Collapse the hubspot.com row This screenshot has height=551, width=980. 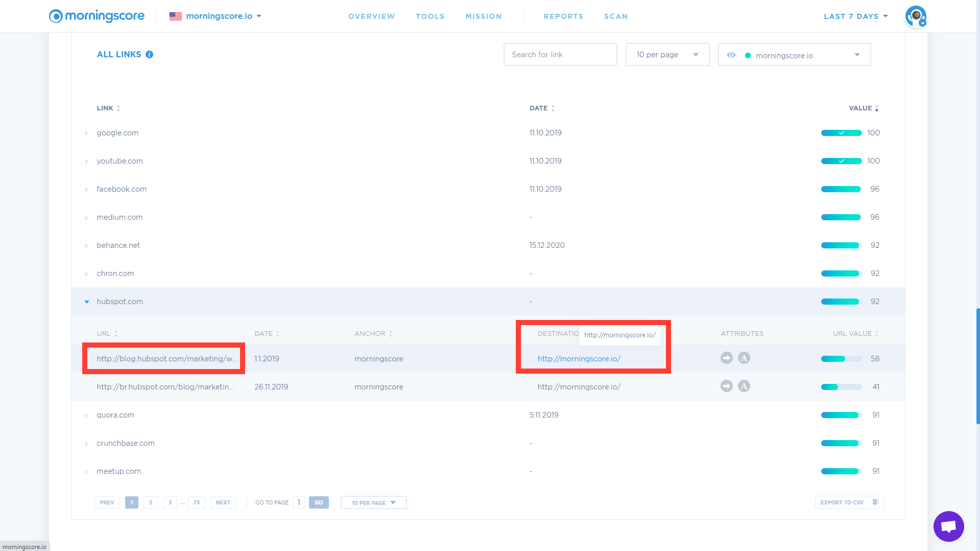click(87, 302)
